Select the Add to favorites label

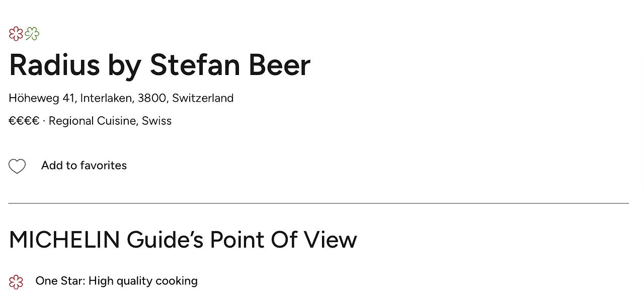coord(84,166)
